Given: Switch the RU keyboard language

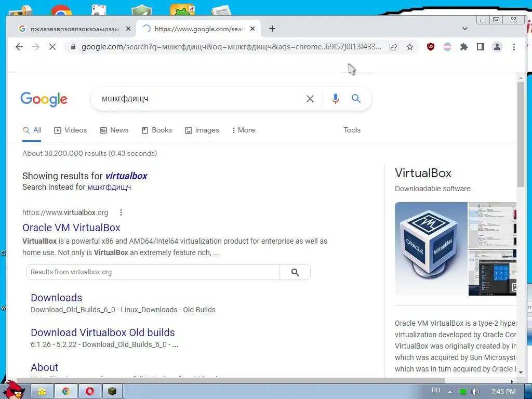Looking at the screenshot, I should pos(436,391).
